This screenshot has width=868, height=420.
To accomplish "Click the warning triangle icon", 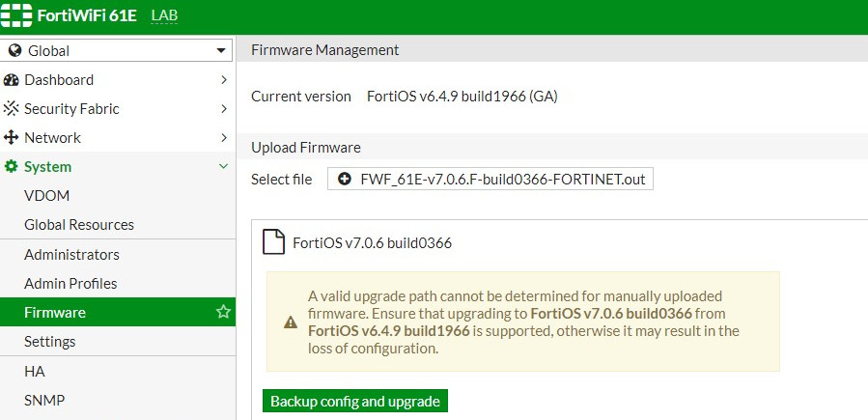I will [291, 322].
